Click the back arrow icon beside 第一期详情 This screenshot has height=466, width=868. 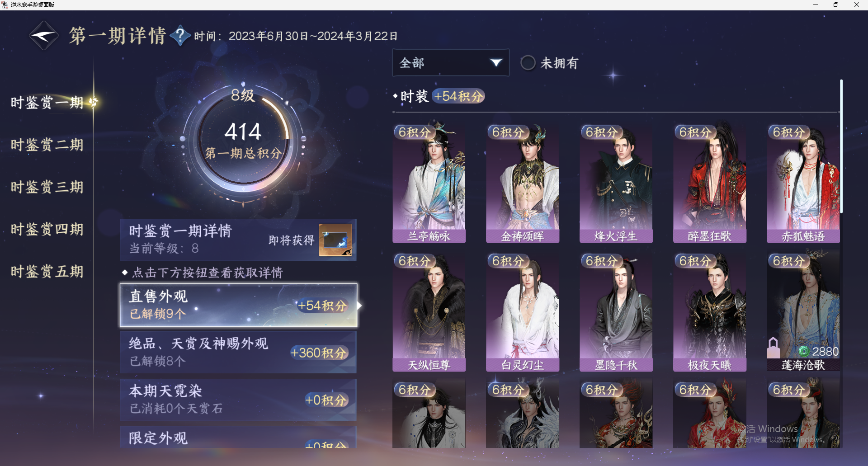44,36
